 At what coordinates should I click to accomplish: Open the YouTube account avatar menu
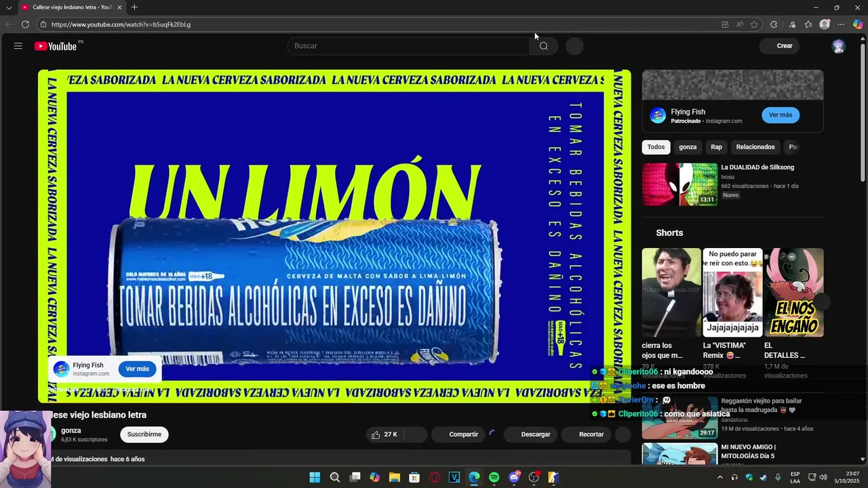point(838,46)
